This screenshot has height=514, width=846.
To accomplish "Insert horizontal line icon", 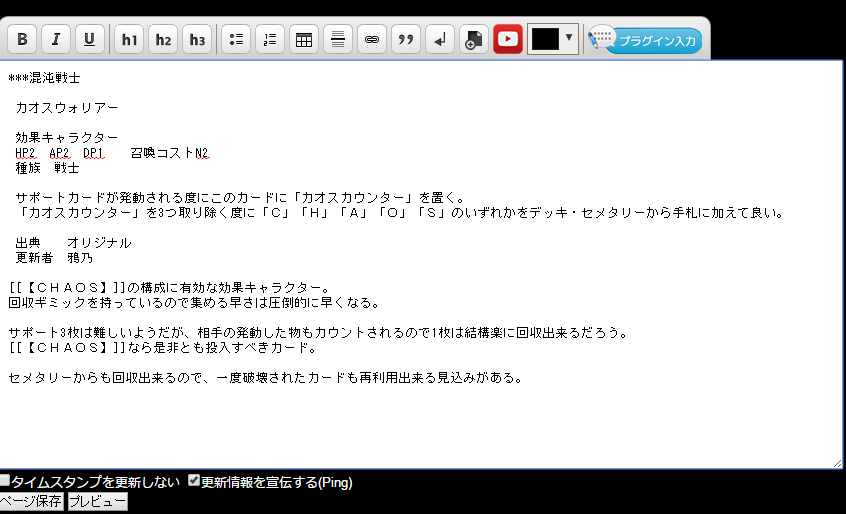I will pos(338,39).
